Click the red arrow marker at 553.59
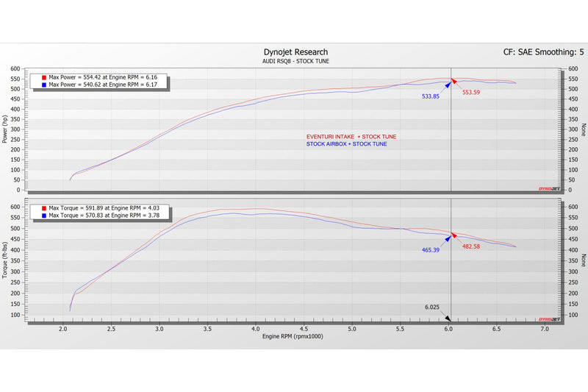Screen dimensions: 588x392 coord(455,82)
